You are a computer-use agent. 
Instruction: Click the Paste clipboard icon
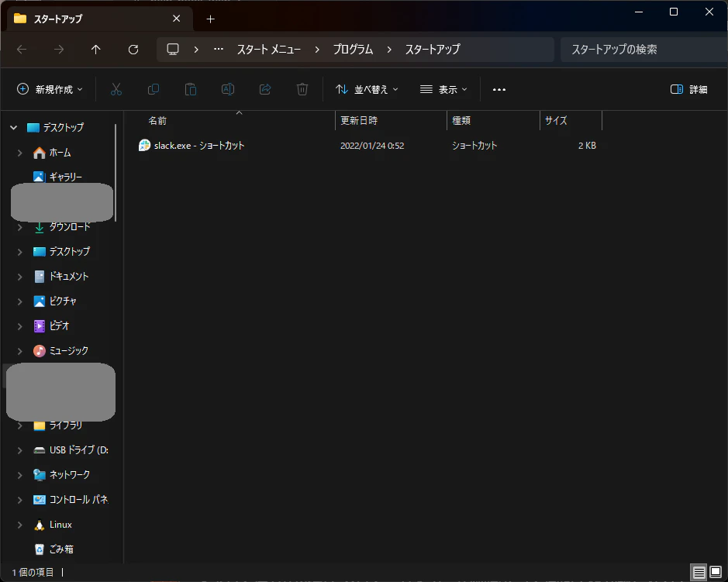click(x=191, y=89)
